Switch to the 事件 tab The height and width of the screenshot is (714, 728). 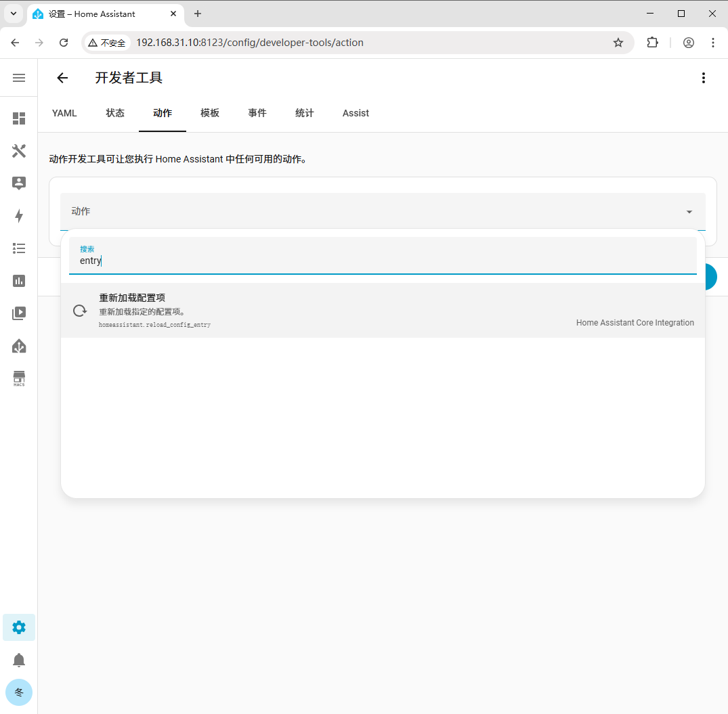click(x=257, y=113)
